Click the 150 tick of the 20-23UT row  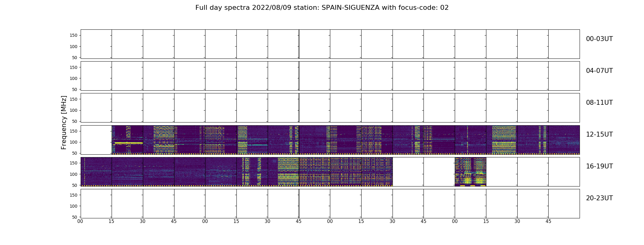[x=74, y=195]
